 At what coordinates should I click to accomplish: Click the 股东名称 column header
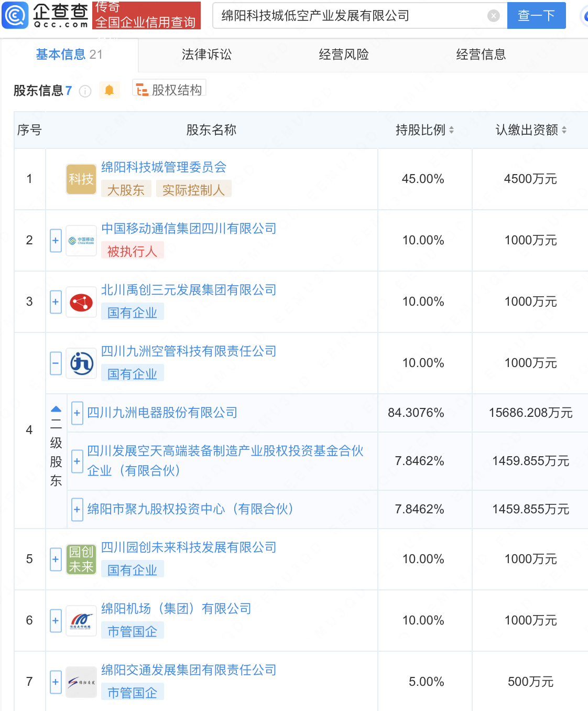(211, 130)
